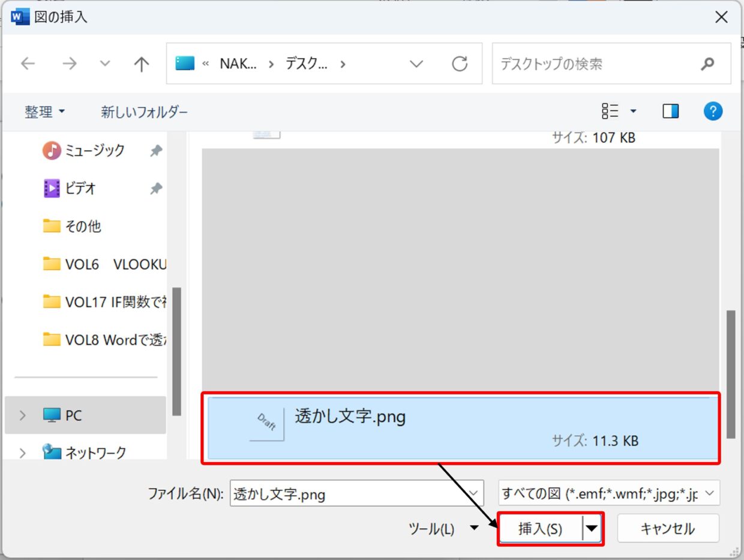Image resolution: width=744 pixels, height=560 pixels.
Task: Click the 挿入(S) button
Action: tap(540, 529)
